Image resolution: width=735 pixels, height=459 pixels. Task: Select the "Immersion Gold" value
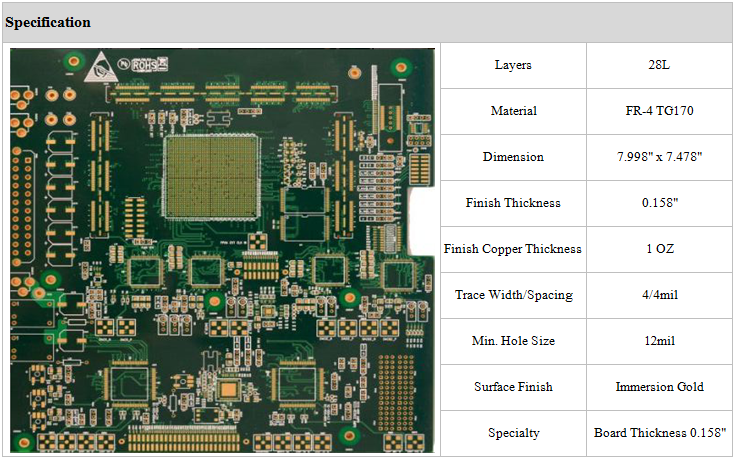659,387
